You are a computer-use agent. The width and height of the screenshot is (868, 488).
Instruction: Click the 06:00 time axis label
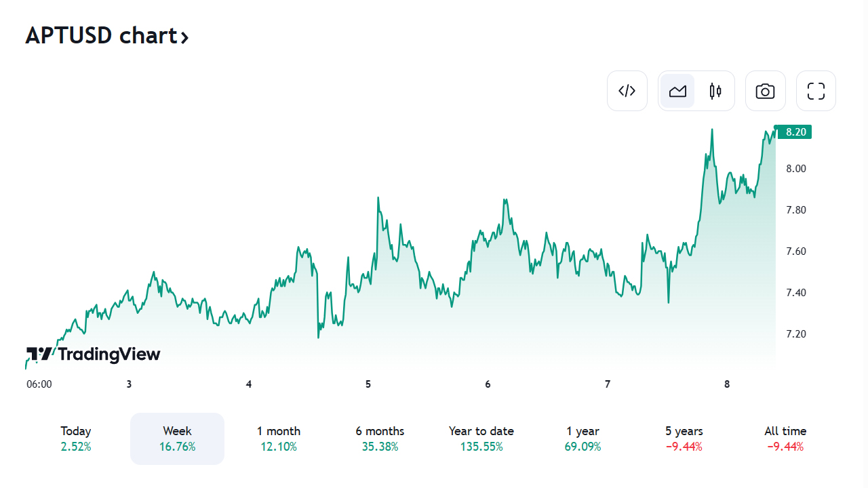point(39,384)
